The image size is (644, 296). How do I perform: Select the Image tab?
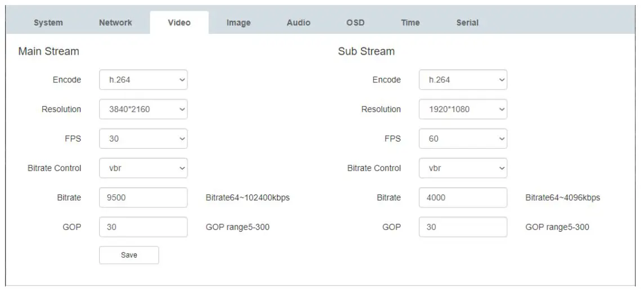(239, 23)
